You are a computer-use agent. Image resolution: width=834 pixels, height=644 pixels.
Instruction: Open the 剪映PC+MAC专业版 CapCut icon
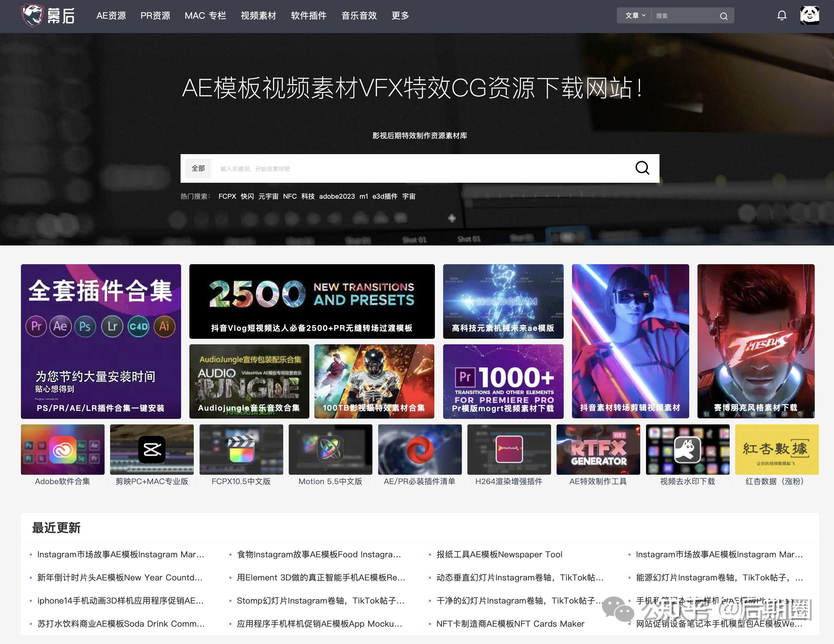tap(152, 449)
